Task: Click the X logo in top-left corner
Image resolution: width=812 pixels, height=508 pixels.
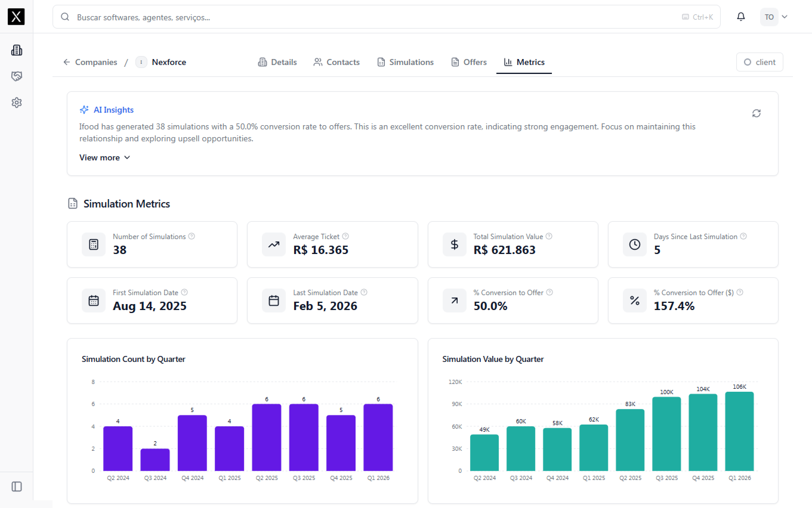Action: 16,16
